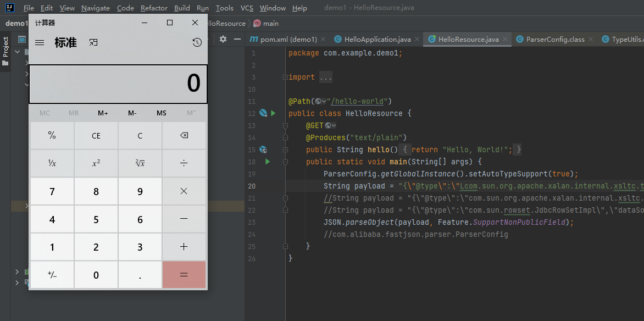Click the x squared key

[x=96, y=164]
